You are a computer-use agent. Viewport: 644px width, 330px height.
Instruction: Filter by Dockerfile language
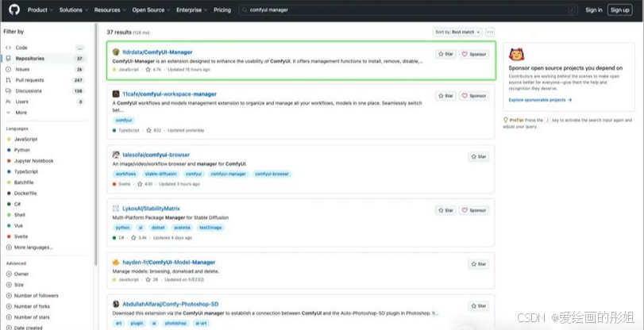(x=25, y=194)
